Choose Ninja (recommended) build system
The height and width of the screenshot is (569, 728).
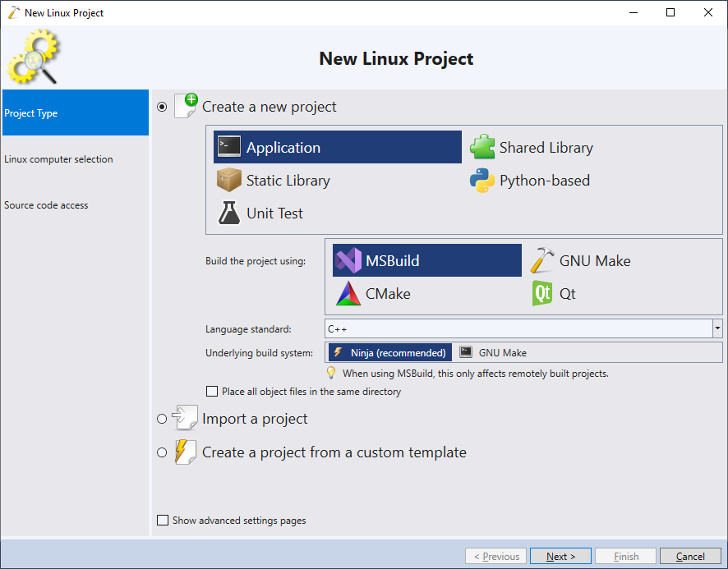click(390, 352)
